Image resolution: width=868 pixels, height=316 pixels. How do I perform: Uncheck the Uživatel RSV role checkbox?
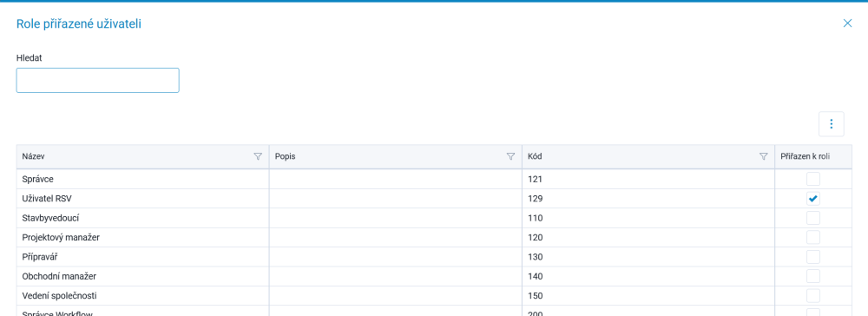tap(812, 198)
